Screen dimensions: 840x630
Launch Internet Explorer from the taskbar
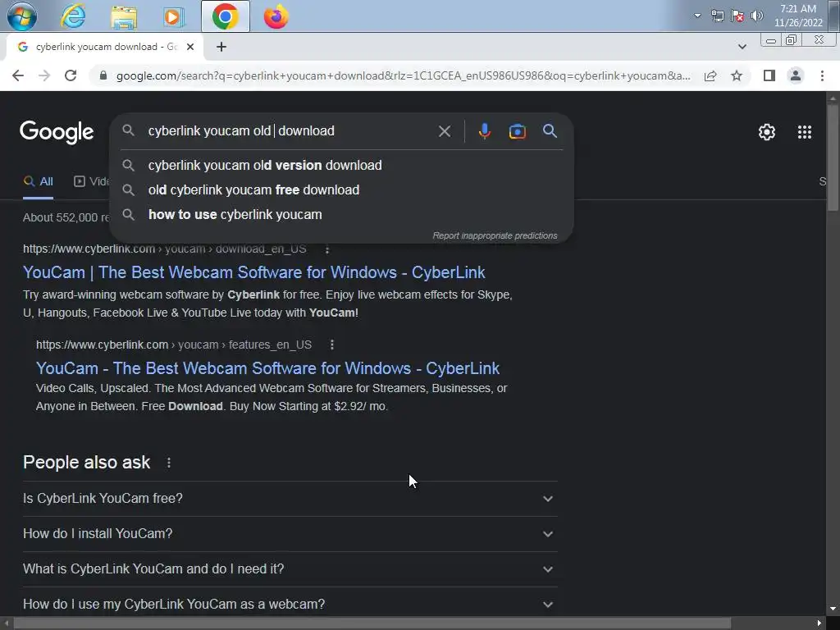73,16
